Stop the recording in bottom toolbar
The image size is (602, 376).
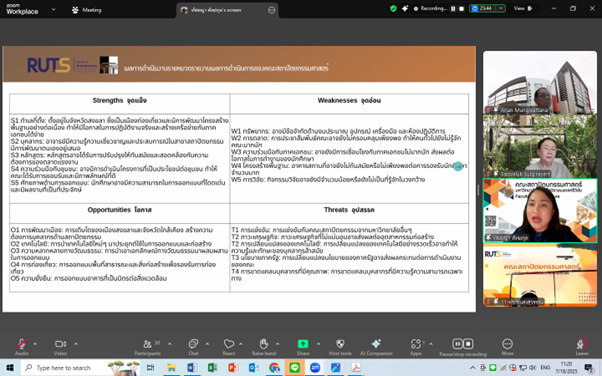468,343
